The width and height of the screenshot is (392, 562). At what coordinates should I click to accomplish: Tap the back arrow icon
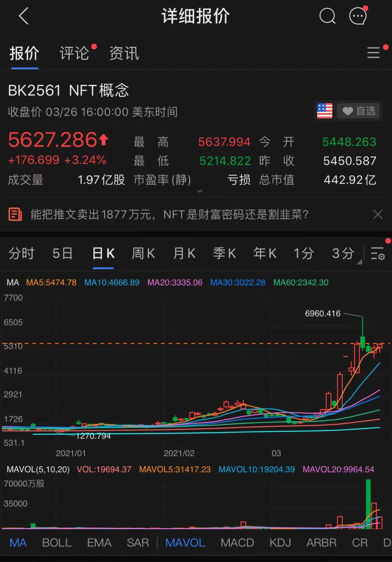click(24, 16)
